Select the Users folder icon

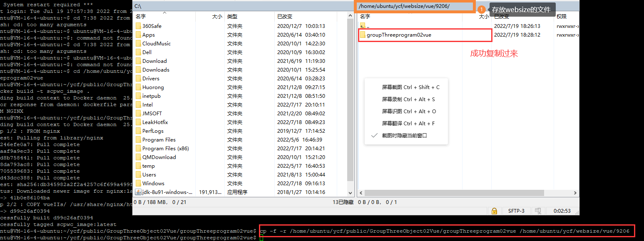138,174
